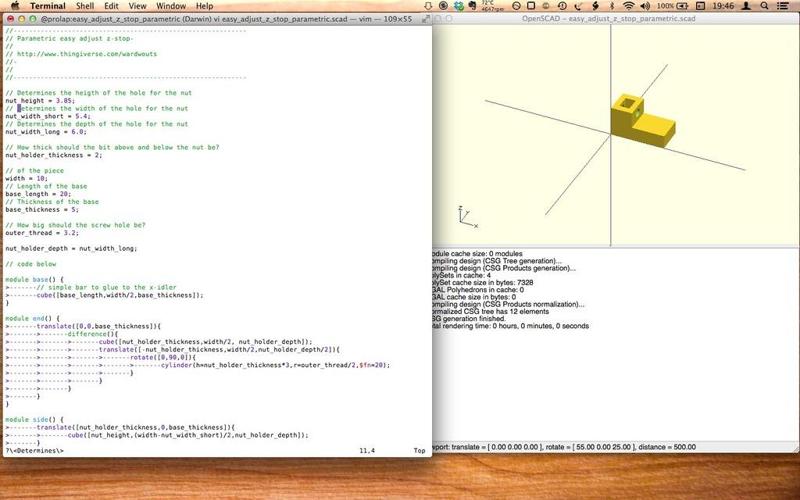The image size is (800, 500).
Task: Open the Window menu
Action: [x=171, y=6]
